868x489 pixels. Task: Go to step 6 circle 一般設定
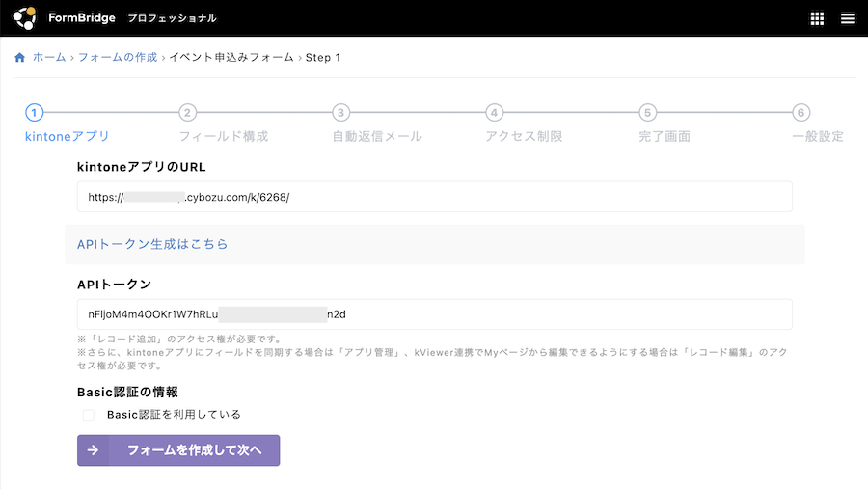tap(801, 113)
